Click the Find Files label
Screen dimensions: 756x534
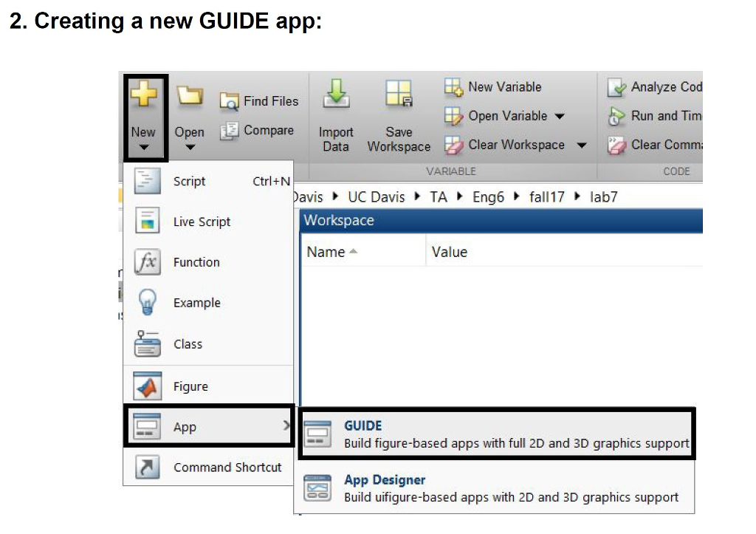271,101
